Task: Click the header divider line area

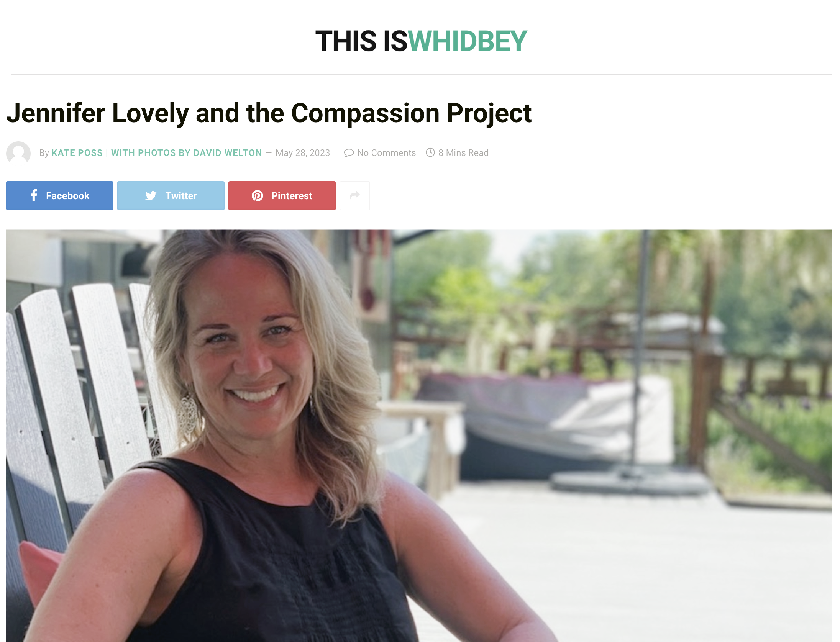Action: tap(421, 75)
